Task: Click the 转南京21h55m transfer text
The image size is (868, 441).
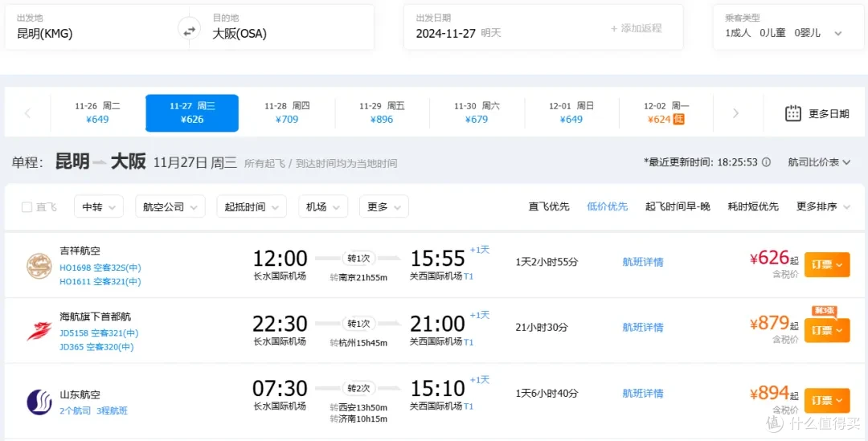Action: pyautogui.click(x=358, y=277)
